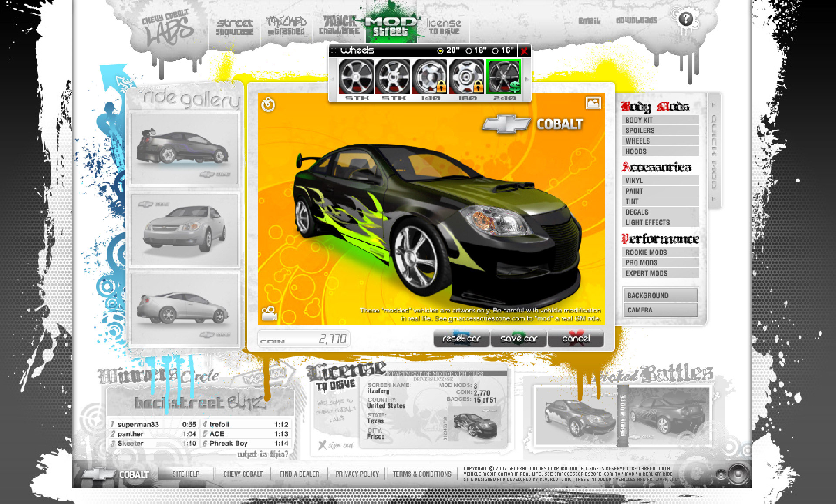Select the 20" wheel size radio
The height and width of the screenshot is (504, 836).
(x=440, y=51)
